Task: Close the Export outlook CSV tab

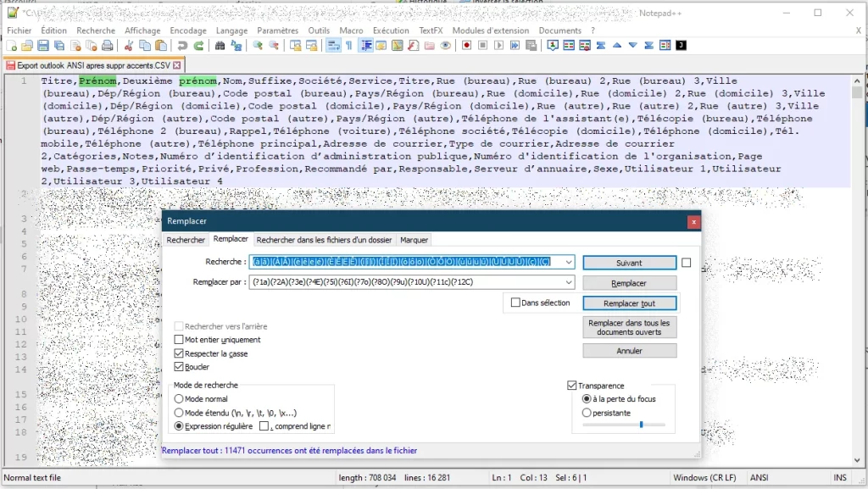Action: [x=176, y=65]
